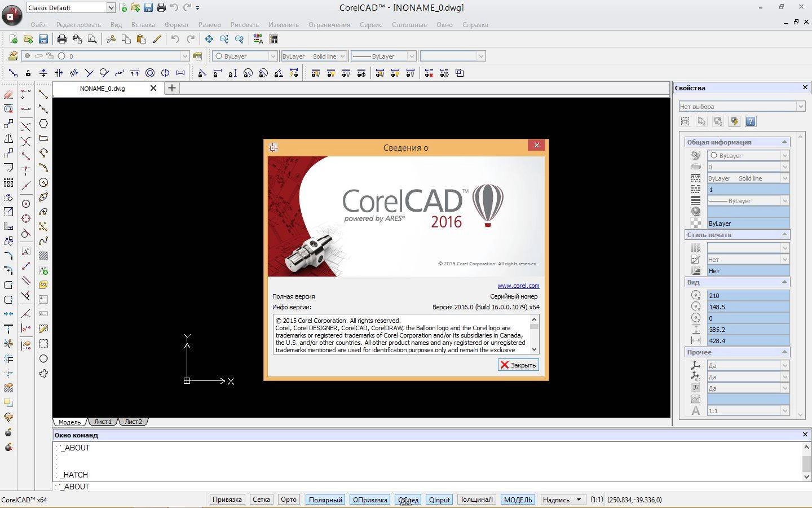The image size is (812, 508).
Task: Select the Rectangle draw tool
Action: (x=43, y=138)
